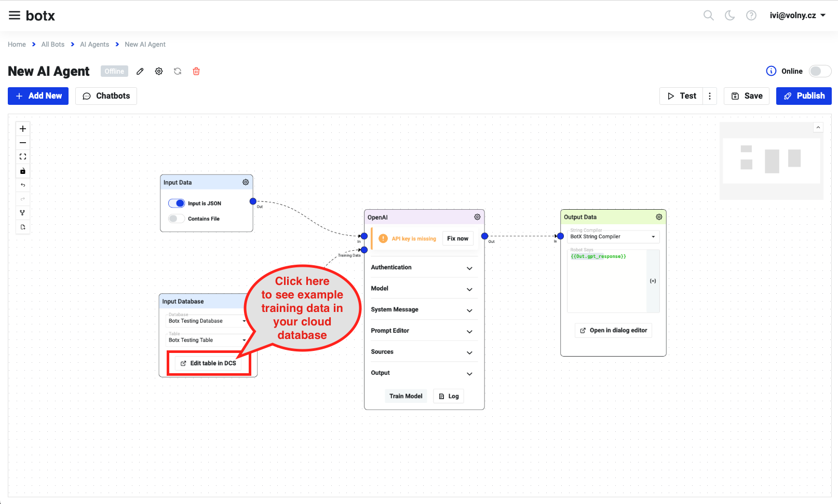Open the String Compiler dropdown
This screenshot has height=504, width=838.
pos(613,237)
